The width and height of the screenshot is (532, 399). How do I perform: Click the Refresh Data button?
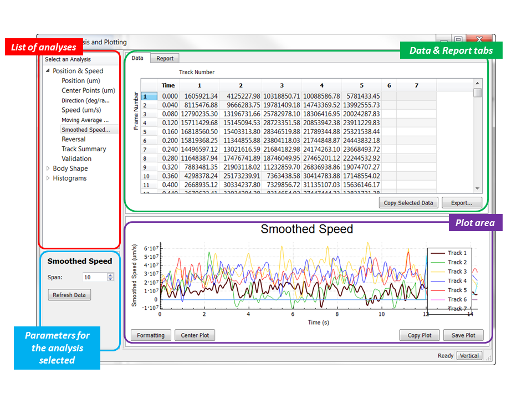coord(69,295)
